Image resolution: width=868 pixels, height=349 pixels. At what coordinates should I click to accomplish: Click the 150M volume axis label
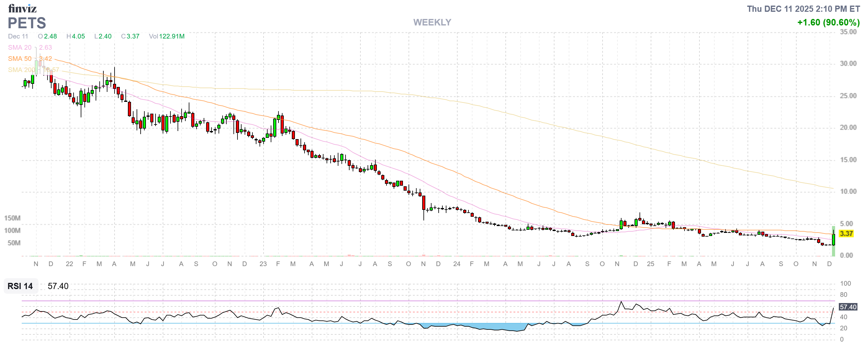click(12, 218)
